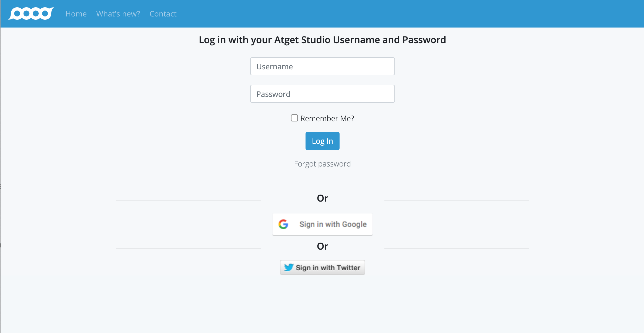Open the Forgot password link
Viewport: 644px width, 333px height.
point(322,164)
